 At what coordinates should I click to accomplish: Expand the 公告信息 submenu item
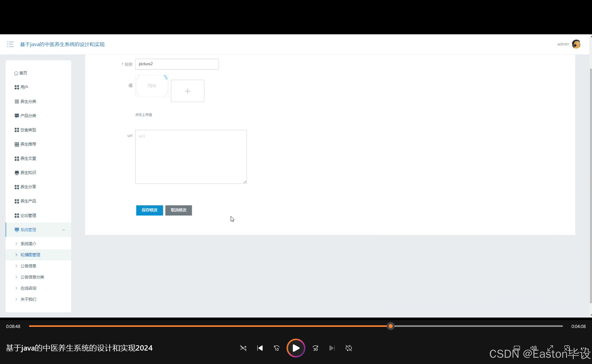[28, 266]
